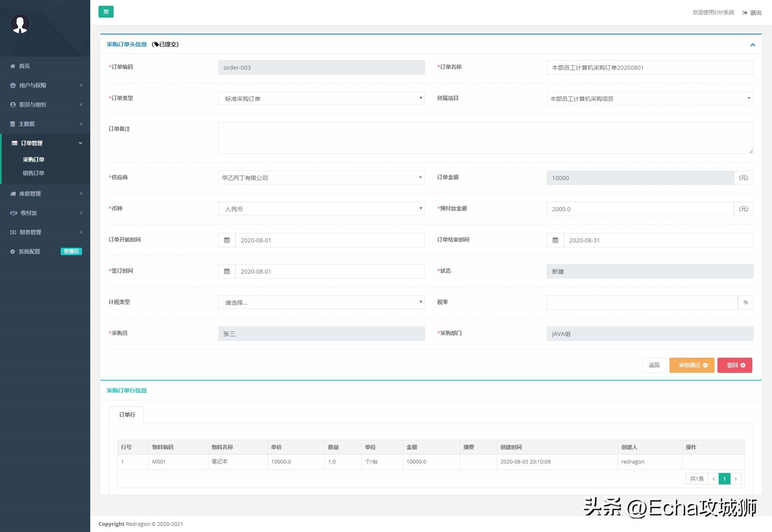Click the 订单备注 text area
Screen dimensions: 772x532
point(486,138)
